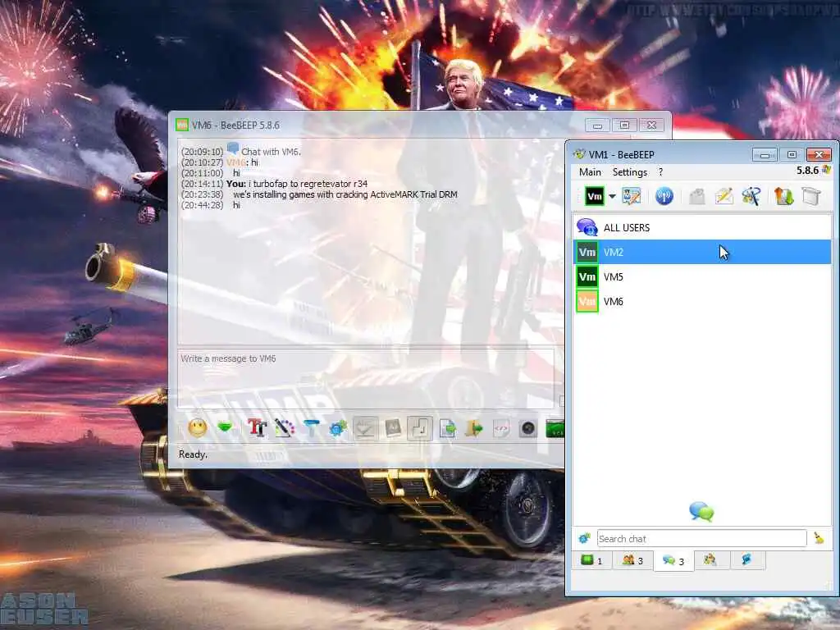
Task: Click the grey box icon on the toolbar's right
Action: 811,196
